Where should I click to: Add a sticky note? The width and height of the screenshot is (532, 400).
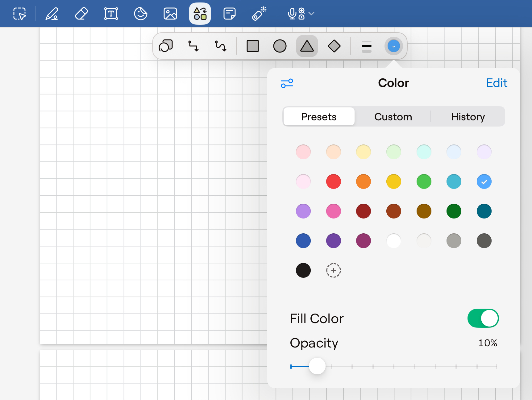(x=229, y=14)
